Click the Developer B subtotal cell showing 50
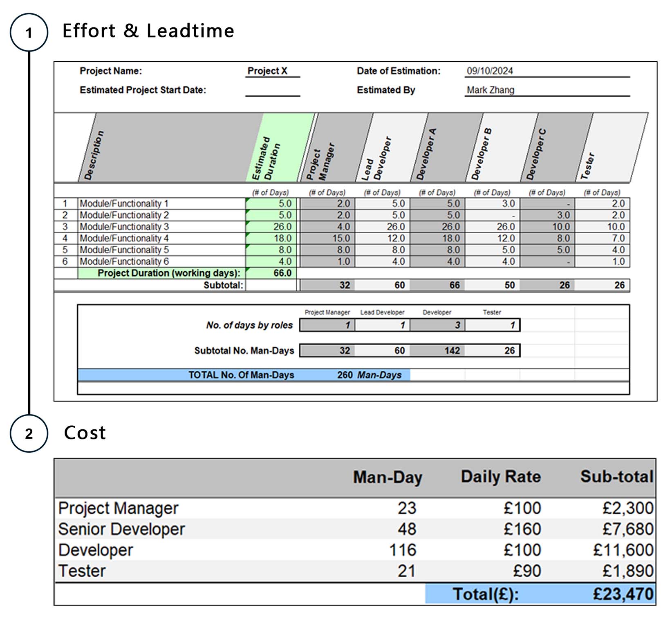This screenshot has width=672, height=623. 493,285
